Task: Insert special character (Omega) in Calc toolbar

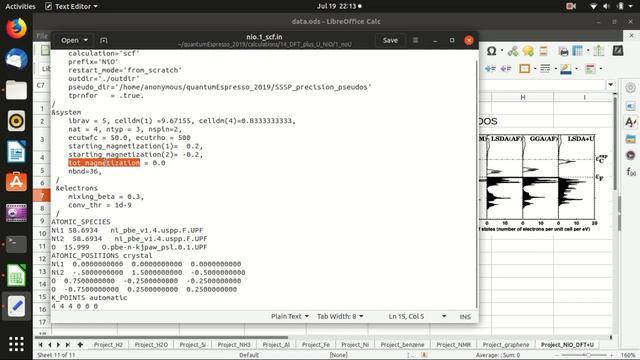Action: click(x=491, y=51)
